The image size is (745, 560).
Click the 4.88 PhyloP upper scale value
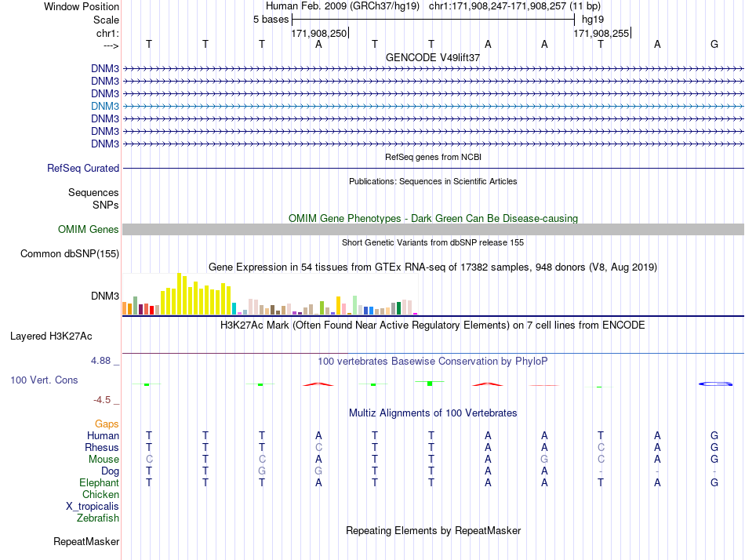click(100, 361)
